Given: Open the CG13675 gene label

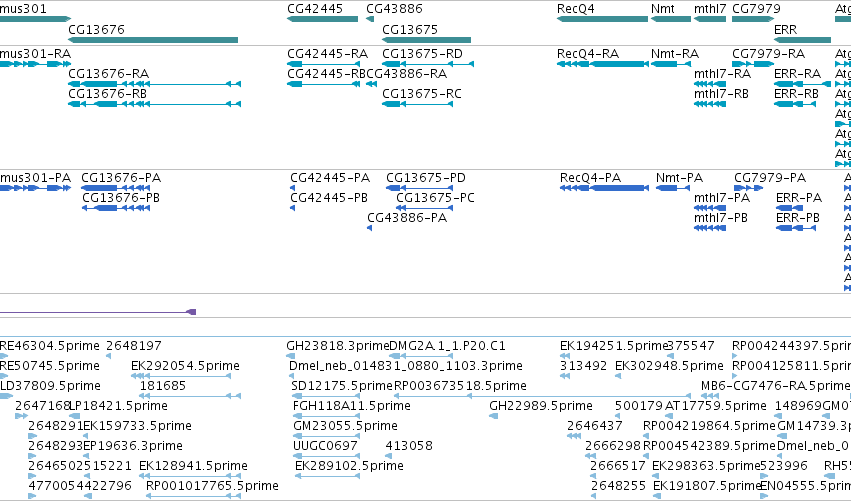Looking at the screenshot, I should pyautogui.click(x=410, y=29).
